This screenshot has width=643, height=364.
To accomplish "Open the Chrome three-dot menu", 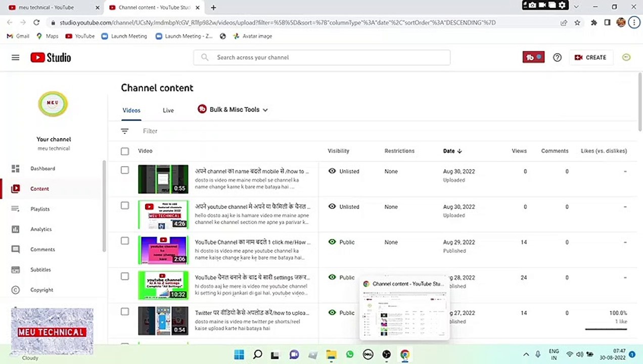I will [634, 23].
